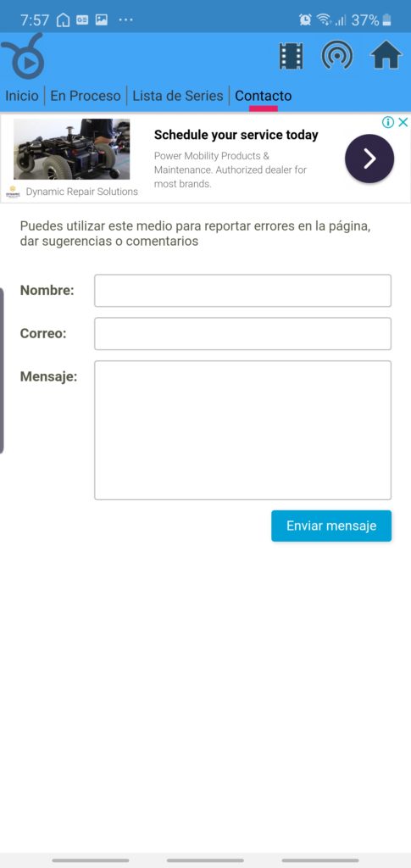
Task: Go to the home house icon
Action: [x=386, y=55]
